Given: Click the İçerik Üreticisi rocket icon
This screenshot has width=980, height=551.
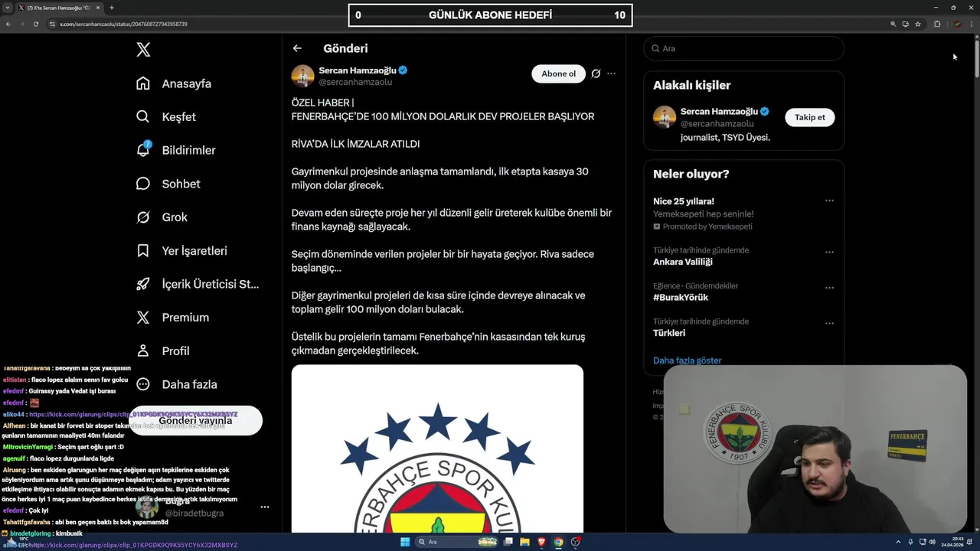Looking at the screenshot, I should pyautogui.click(x=143, y=284).
